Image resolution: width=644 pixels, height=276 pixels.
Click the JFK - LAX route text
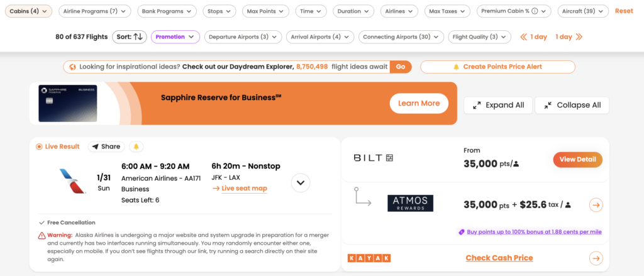[226, 178]
